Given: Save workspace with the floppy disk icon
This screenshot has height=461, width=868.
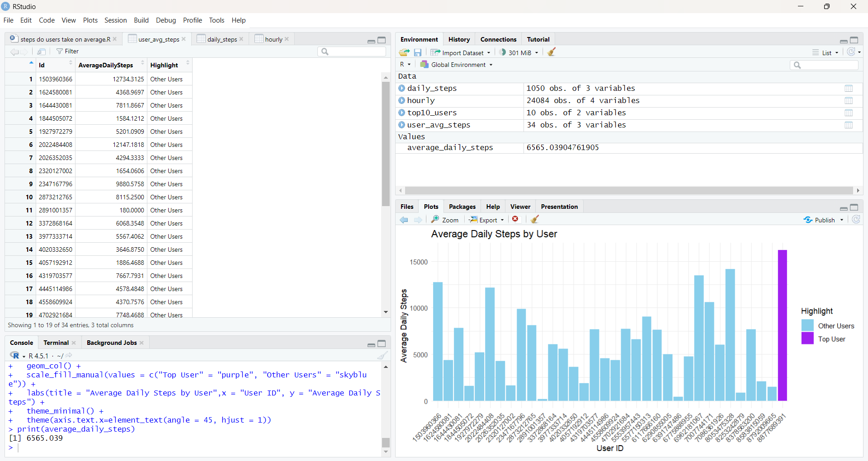Looking at the screenshot, I should tap(418, 52).
